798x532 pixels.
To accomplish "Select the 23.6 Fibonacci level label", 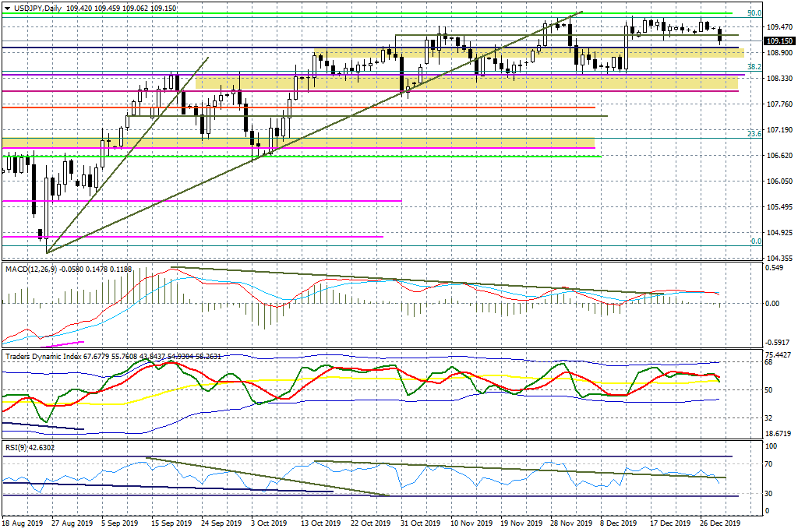I will coord(754,134).
